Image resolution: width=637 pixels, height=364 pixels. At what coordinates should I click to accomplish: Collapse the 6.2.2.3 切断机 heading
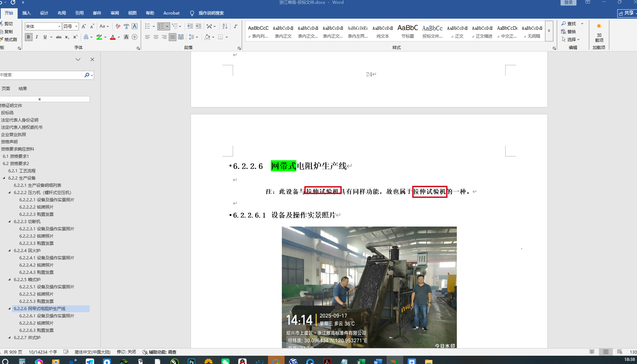tap(10, 222)
